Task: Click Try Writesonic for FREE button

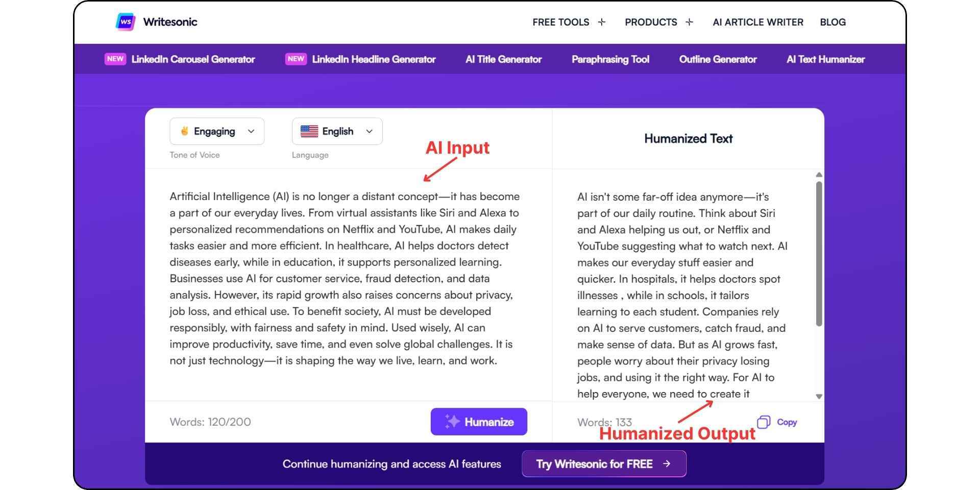Action: click(604, 463)
